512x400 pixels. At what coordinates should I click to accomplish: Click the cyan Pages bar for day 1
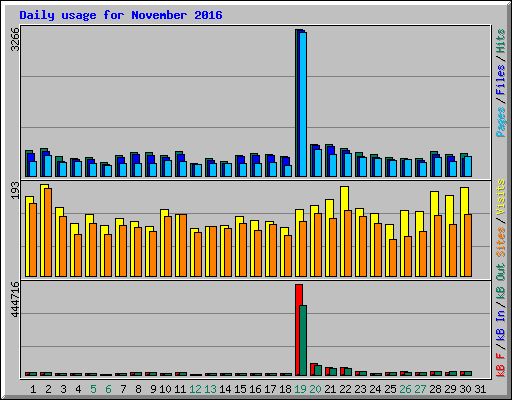pyautogui.click(x=33, y=169)
